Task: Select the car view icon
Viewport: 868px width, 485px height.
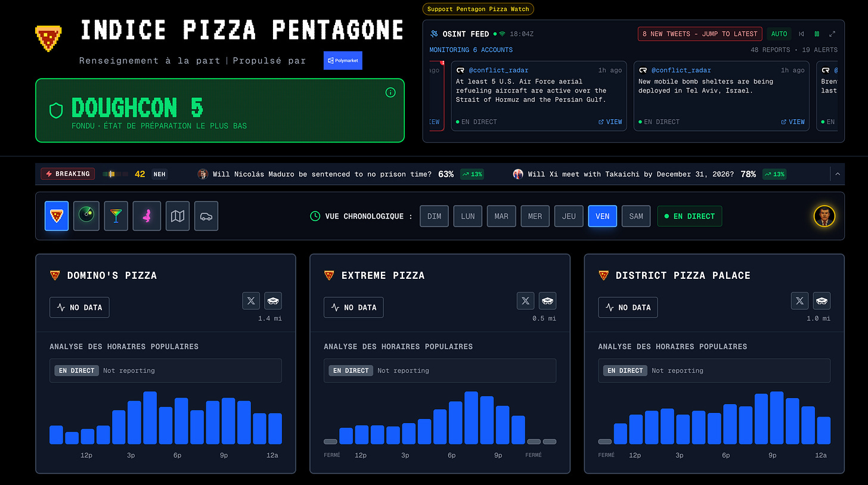Action: coord(206,216)
